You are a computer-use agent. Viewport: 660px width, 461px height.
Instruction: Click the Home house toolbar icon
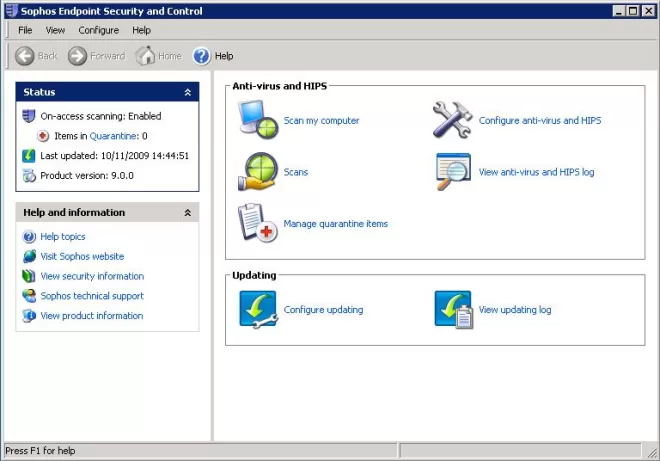click(x=145, y=56)
